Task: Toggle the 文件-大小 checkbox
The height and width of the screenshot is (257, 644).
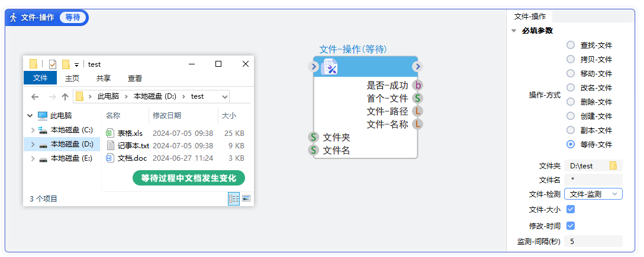Action: (571, 210)
